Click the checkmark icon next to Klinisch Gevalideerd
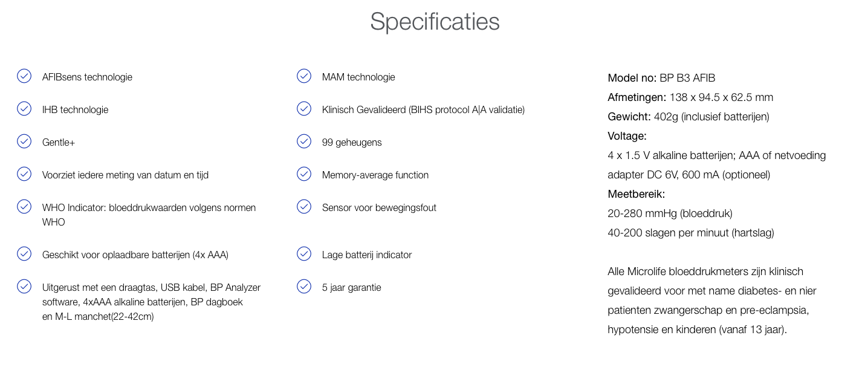The width and height of the screenshot is (868, 390). [304, 109]
